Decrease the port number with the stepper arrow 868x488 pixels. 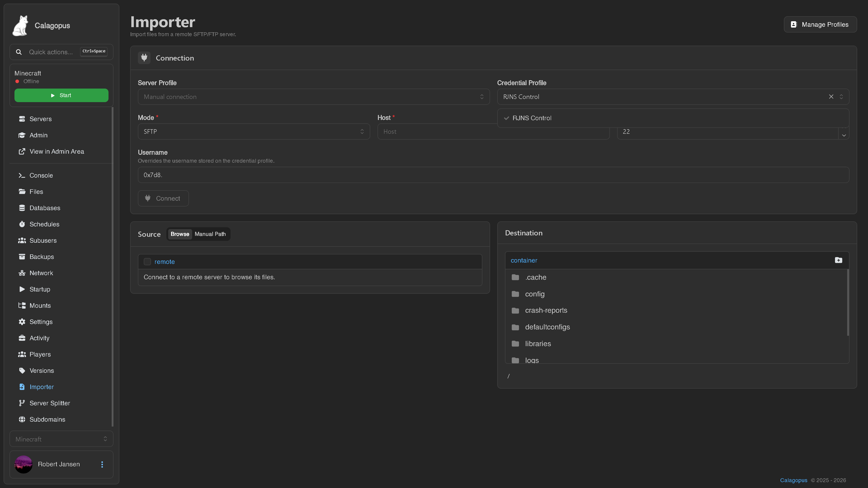coord(844,135)
